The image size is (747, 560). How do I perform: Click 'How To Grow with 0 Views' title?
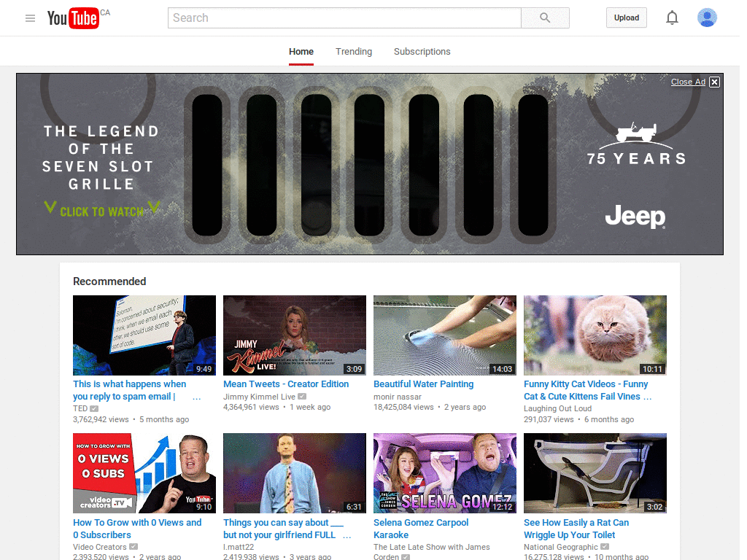[137, 529]
